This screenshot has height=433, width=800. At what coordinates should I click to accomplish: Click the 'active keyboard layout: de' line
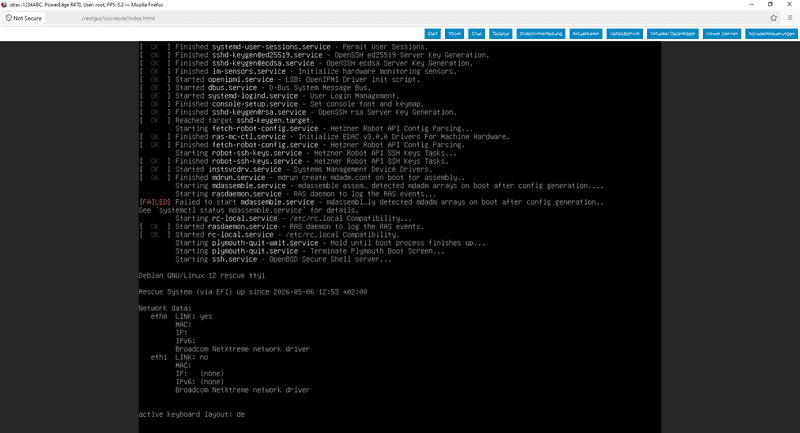tap(192, 414)
